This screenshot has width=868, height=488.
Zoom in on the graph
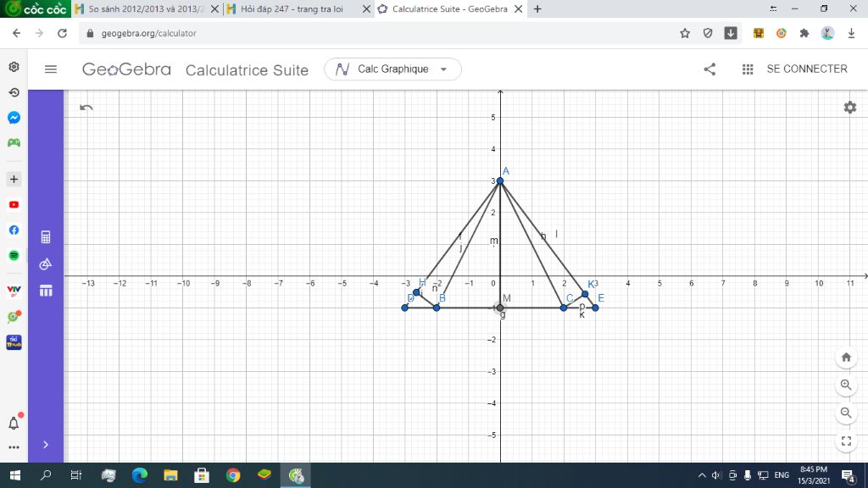[x=846, y=385]
